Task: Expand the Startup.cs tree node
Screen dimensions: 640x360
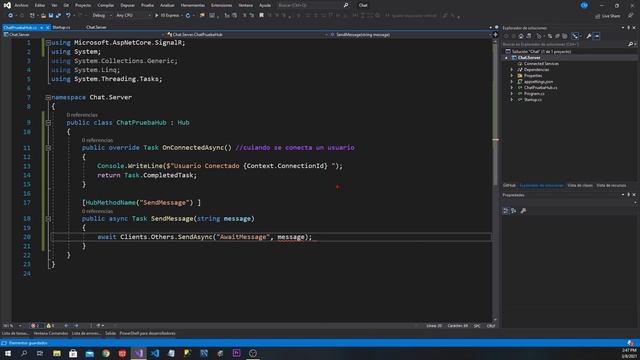Action: (x=512, y=100)
